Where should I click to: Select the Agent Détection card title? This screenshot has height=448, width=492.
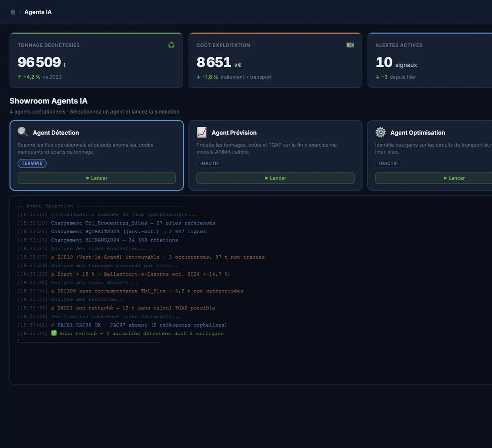coord(56,133)
